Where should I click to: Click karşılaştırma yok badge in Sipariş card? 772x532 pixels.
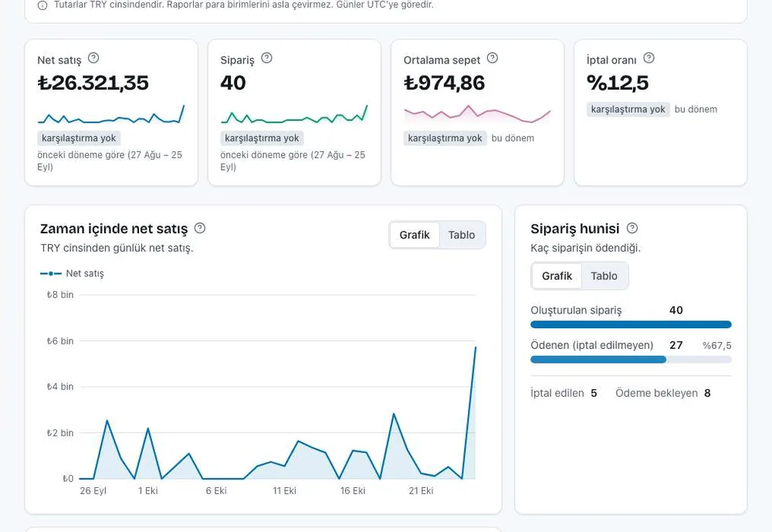click(x=262, y=138)
